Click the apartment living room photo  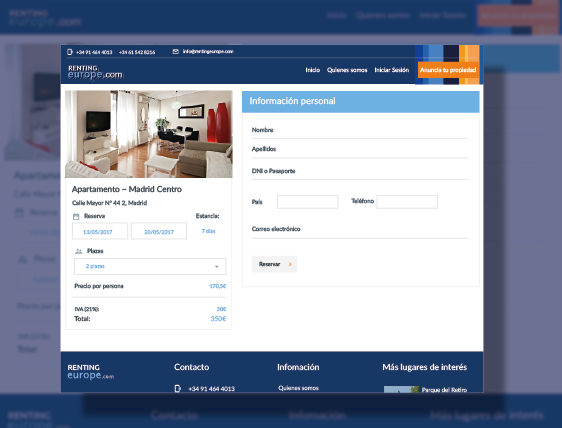149,134
